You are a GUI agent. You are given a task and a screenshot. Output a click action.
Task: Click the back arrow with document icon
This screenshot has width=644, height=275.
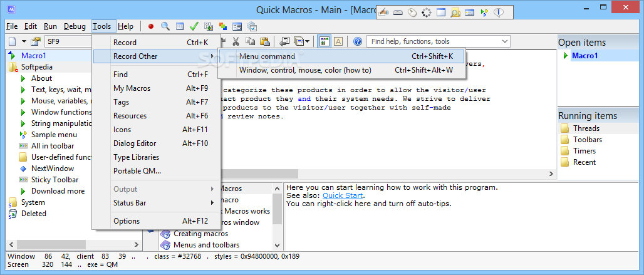284,41
